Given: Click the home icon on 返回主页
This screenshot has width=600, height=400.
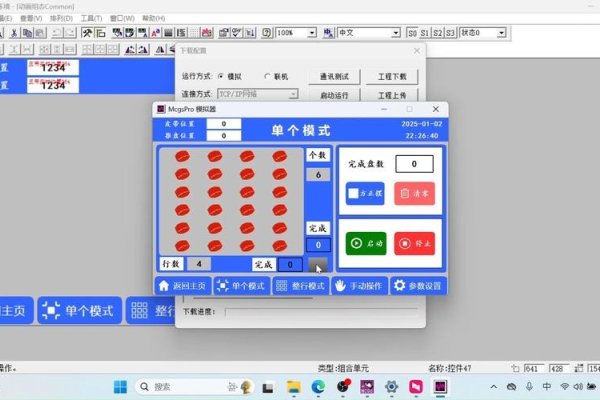Looking at the screenshot, I should click(164, 286).
